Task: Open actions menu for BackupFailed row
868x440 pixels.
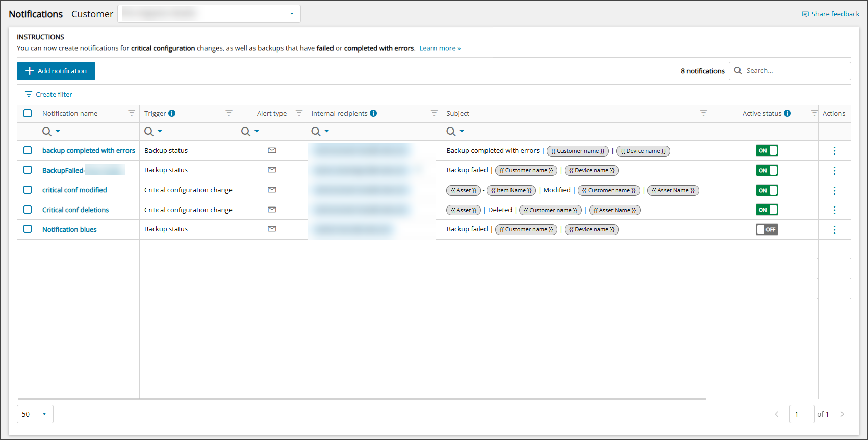Action: tap(834, 170)
